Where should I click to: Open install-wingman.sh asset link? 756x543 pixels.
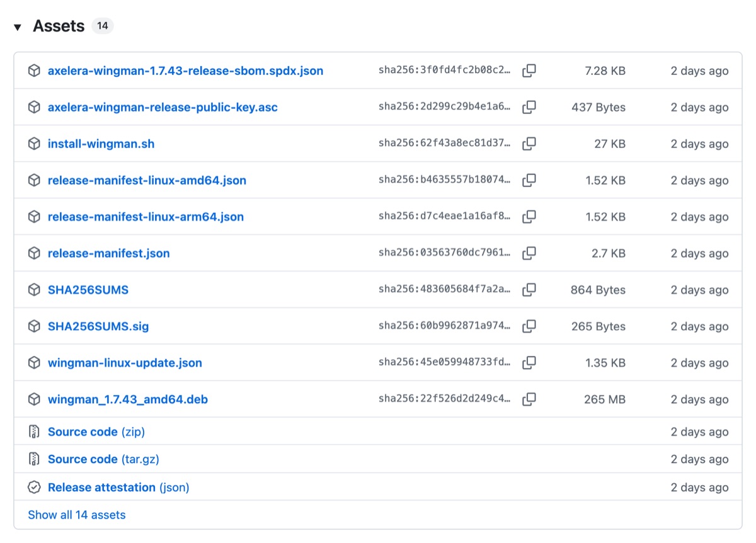click(x=101, y=144)
